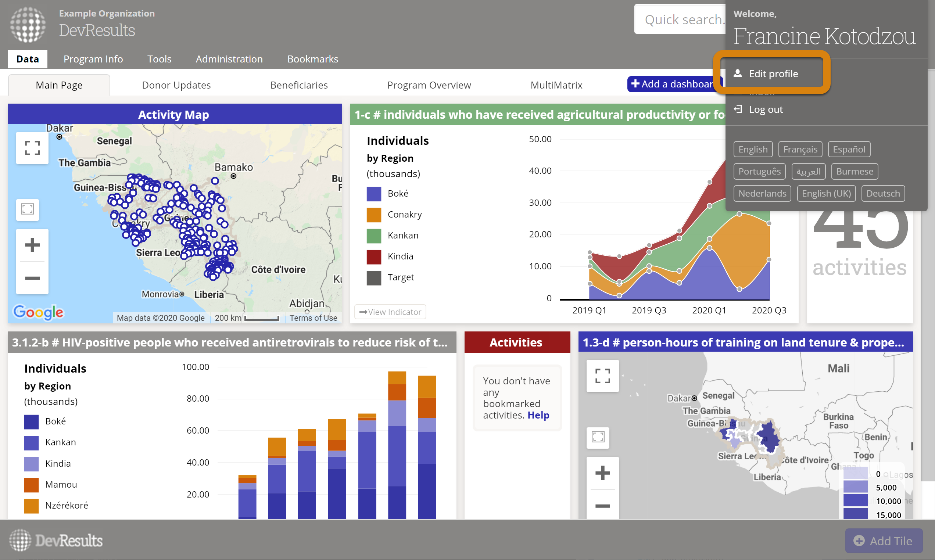Viewport: 935px width, 560px height.
Task: Click Kindia color swatch in HIV chart legend
Action: coord(31,464)
